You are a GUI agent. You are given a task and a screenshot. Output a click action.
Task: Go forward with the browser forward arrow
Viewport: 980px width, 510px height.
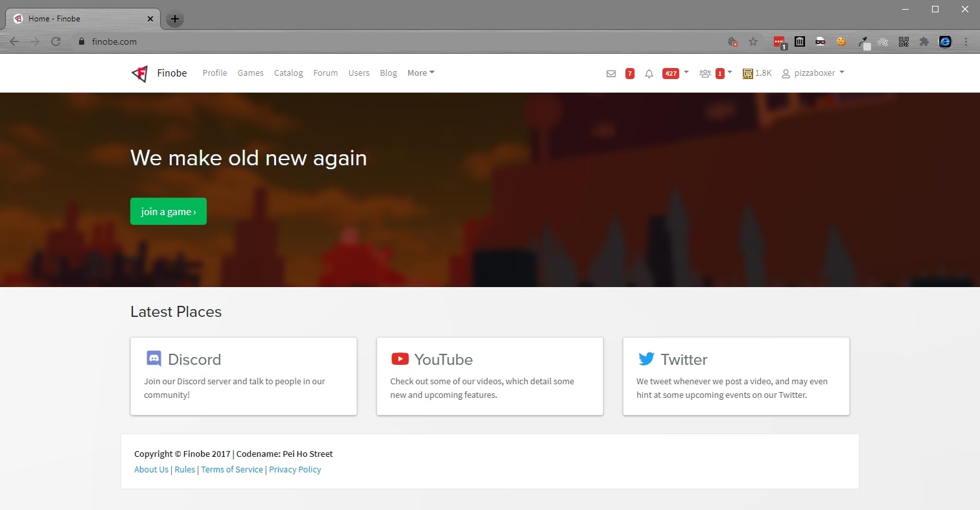point(35,41)
